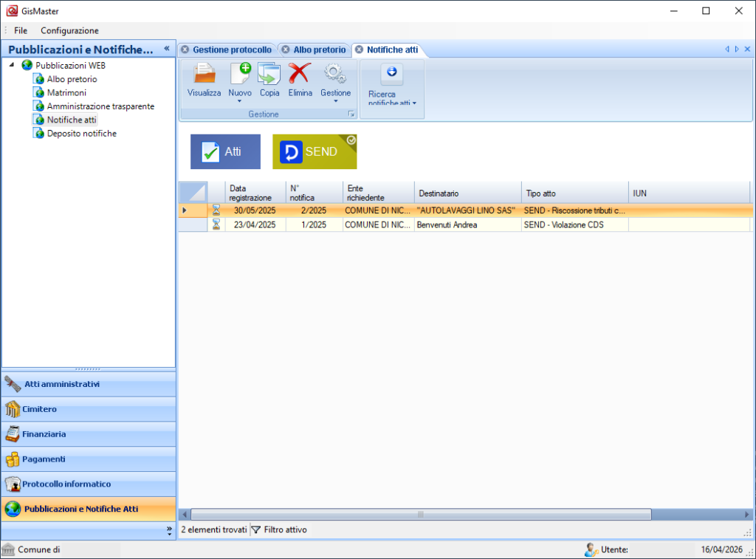Click the Filtro attivo funnel icon
The height and width of the screenshot is (559, 756).
[x=256, y=529]
